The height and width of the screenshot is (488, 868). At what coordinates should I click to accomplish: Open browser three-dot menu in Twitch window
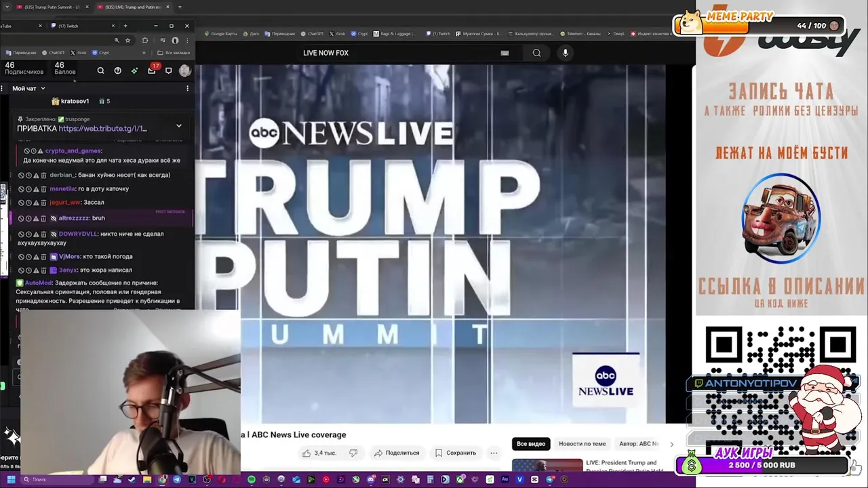pos(187,40)
